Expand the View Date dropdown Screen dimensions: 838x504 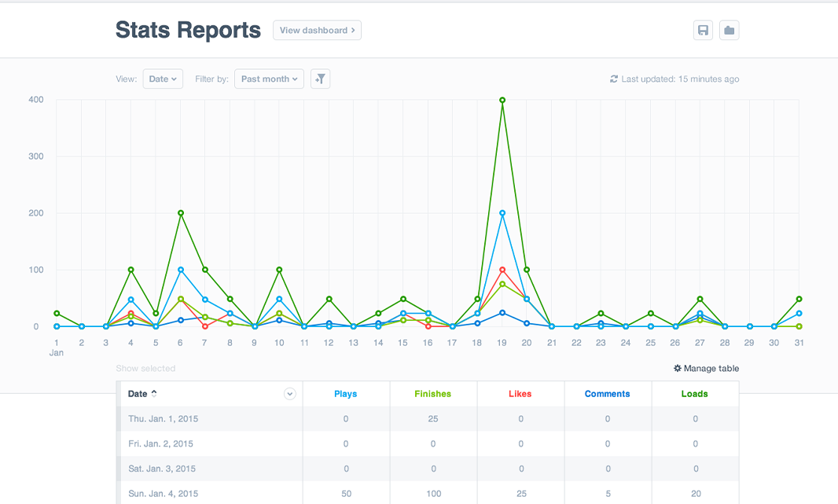pos(163,79)
